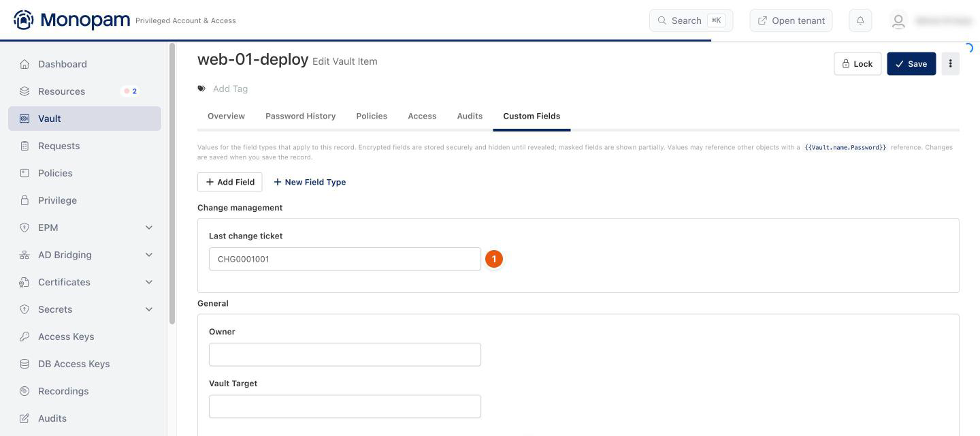The image size is (980, 436).
Task: Open the Dashboard home icon
Action: pyautogui.click(x=24, y=64)
